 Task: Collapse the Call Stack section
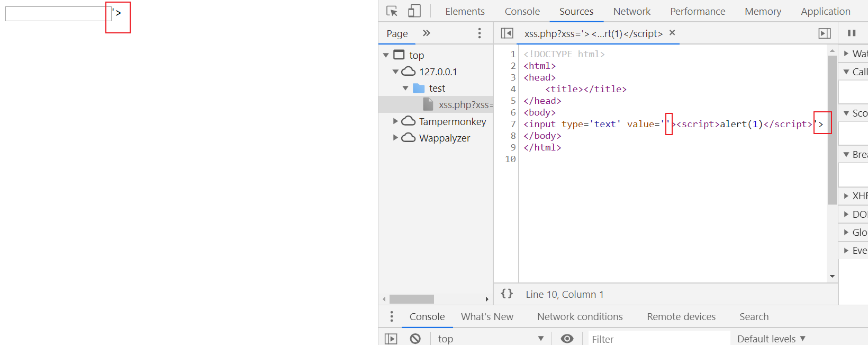tap(846, 72)
